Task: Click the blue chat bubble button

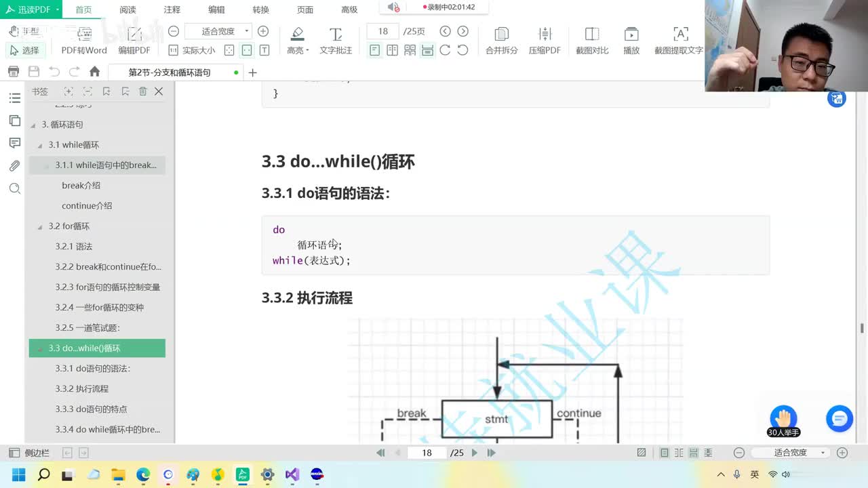Action: click(840, 419)
